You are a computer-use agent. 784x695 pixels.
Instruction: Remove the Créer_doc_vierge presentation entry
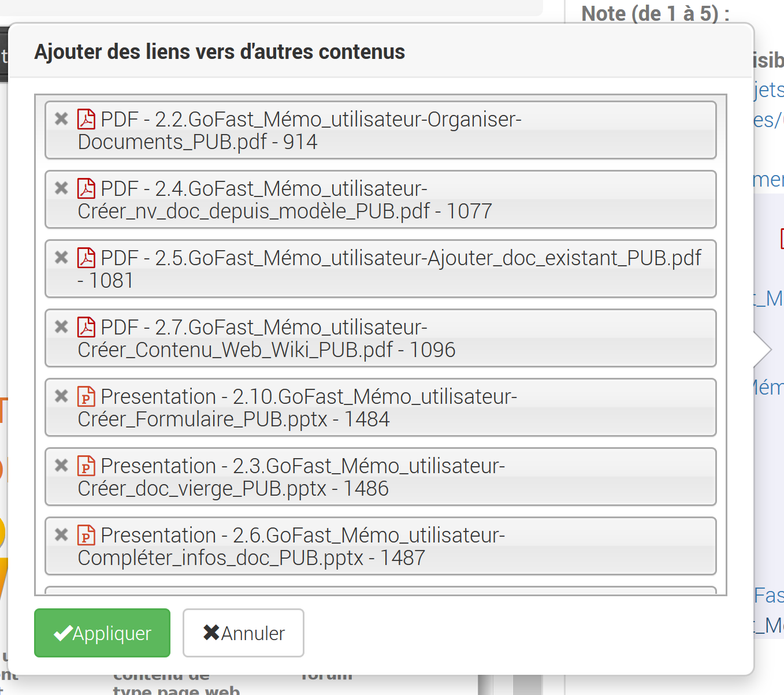point(61,466)
